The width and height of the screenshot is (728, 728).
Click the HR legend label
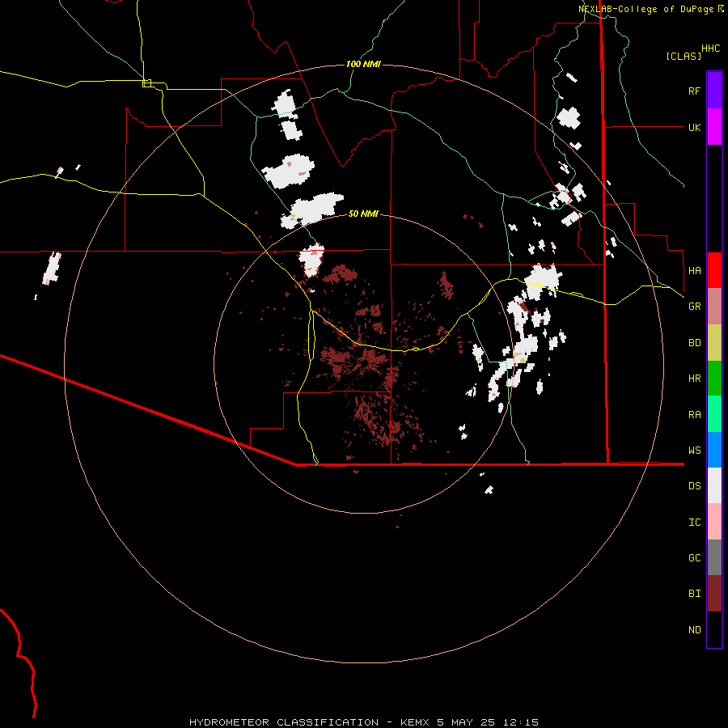[x=694, y=379]
